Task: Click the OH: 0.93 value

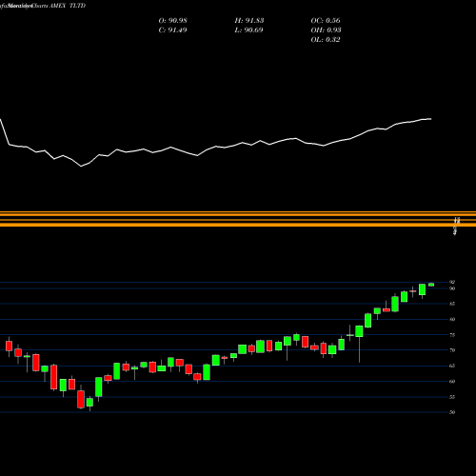Action: coord(326,30)
